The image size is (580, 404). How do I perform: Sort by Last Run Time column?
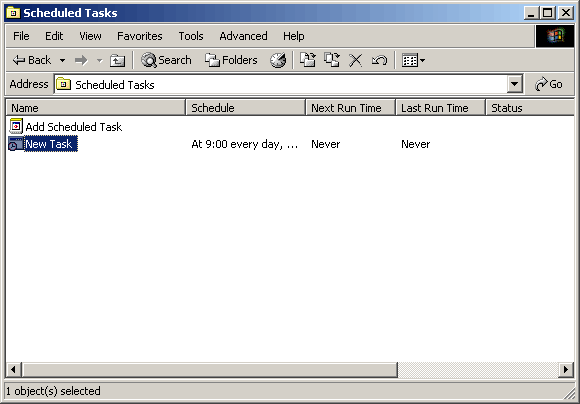point(441,108)
